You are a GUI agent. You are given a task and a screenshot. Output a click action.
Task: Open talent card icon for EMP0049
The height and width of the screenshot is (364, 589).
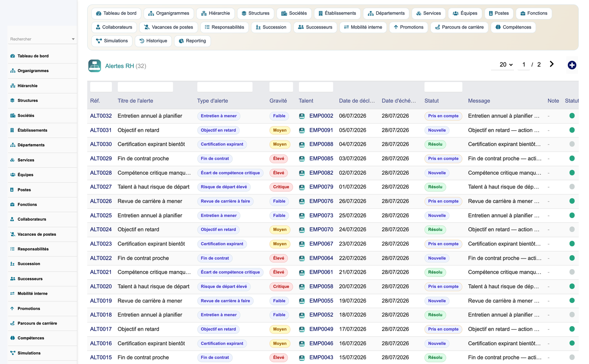point(302,329)
